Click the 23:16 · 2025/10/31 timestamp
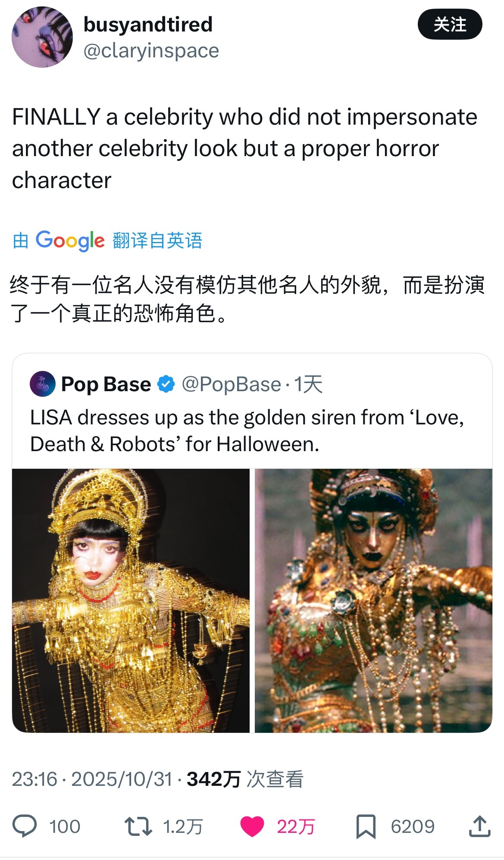The height and width of the screenshot is (860, 504). pyautogui.click(x=92, y=779)
